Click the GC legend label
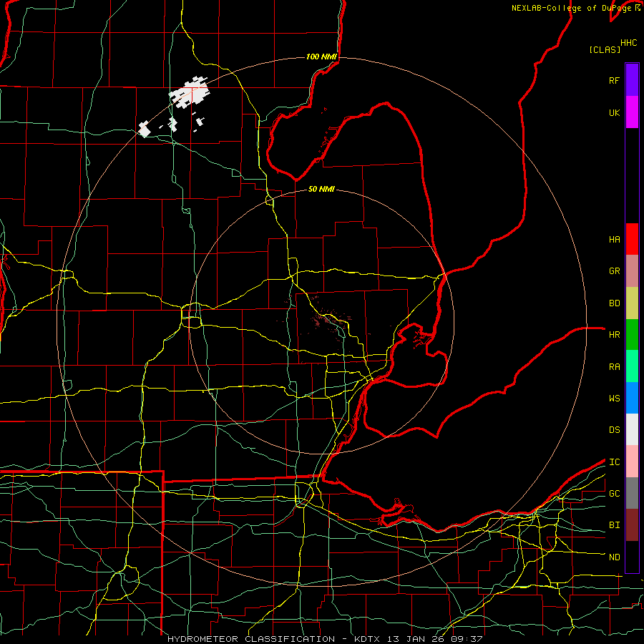This screenshot has height=644, width=644. tap(614, 494)
